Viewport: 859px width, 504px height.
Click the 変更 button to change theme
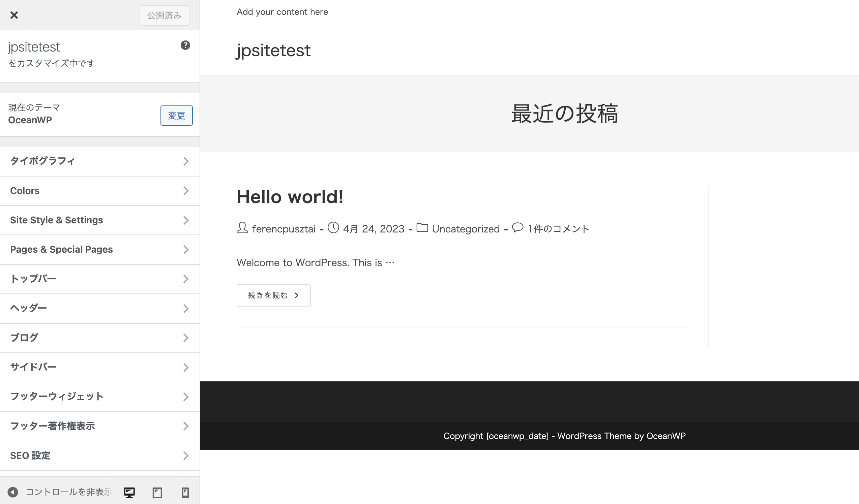pos(176,116)
